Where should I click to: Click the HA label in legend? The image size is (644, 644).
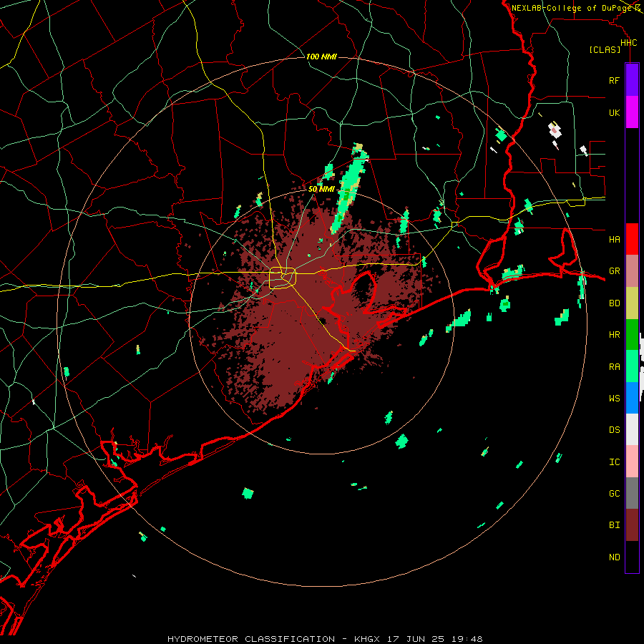click(x=614, y=239)
